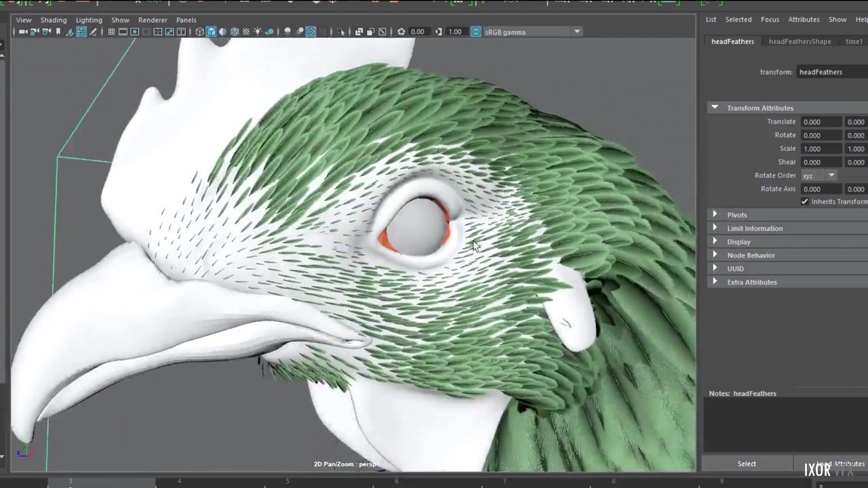Open the Shading menu
The height and width of the screenshot is (488, 868).
click(x=53, y=20)
